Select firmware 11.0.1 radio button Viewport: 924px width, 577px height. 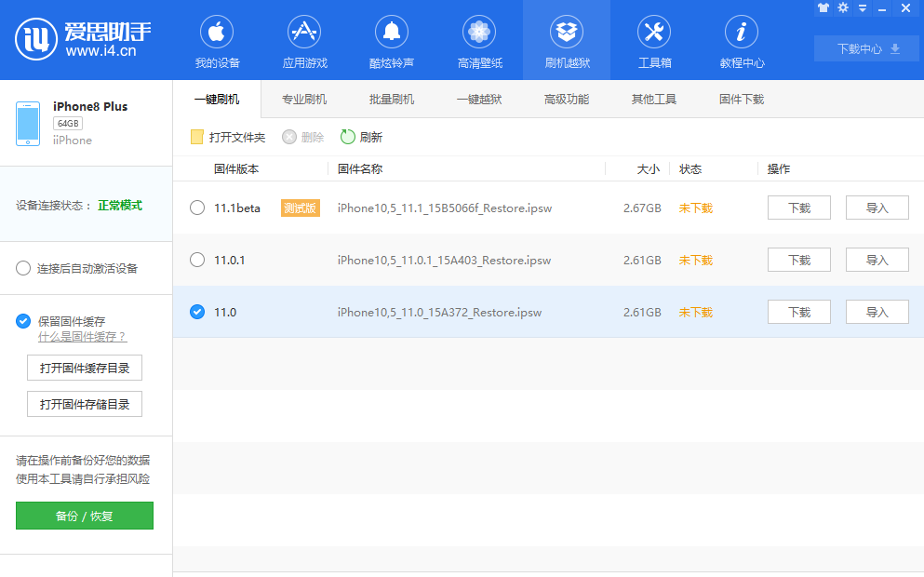197,260
